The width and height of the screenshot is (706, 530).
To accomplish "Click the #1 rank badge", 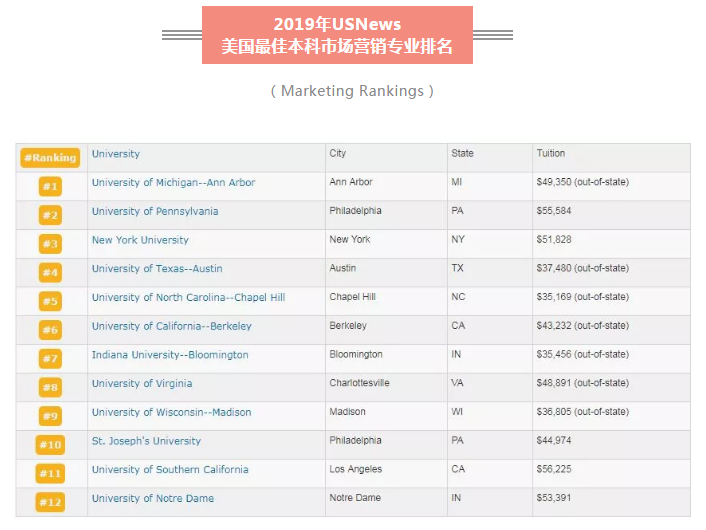I will tap(50, 186).
